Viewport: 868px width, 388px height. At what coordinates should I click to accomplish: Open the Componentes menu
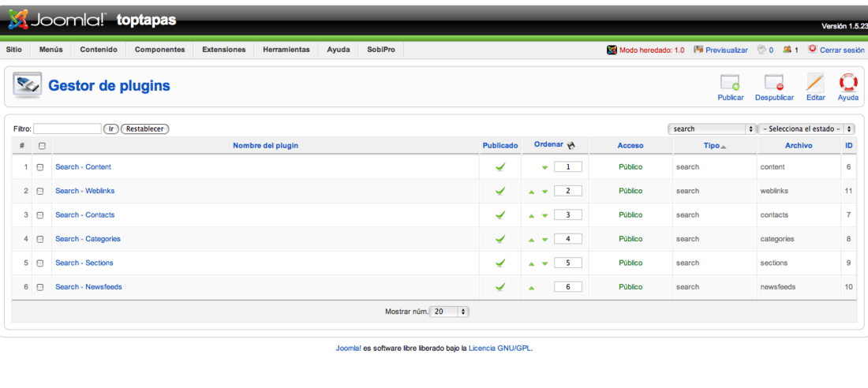click(160, 50)
